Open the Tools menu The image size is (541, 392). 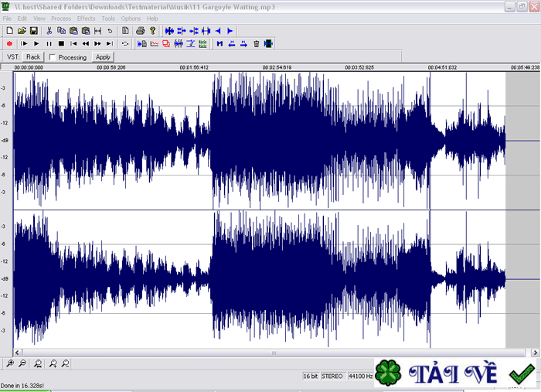108,18
